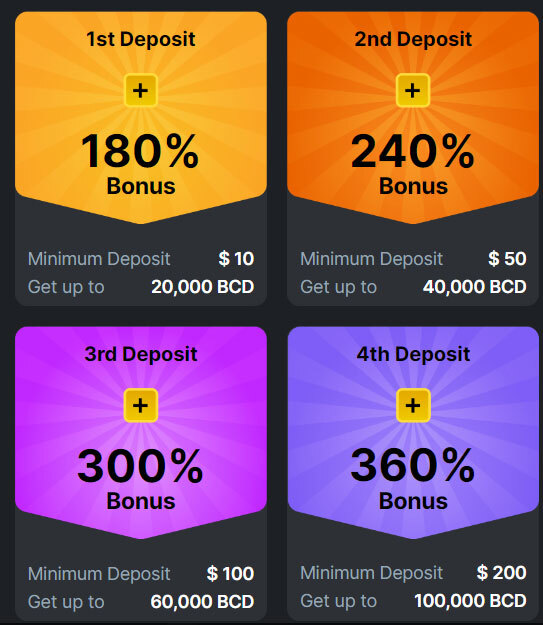Select the 180% Bonus text

140,164
